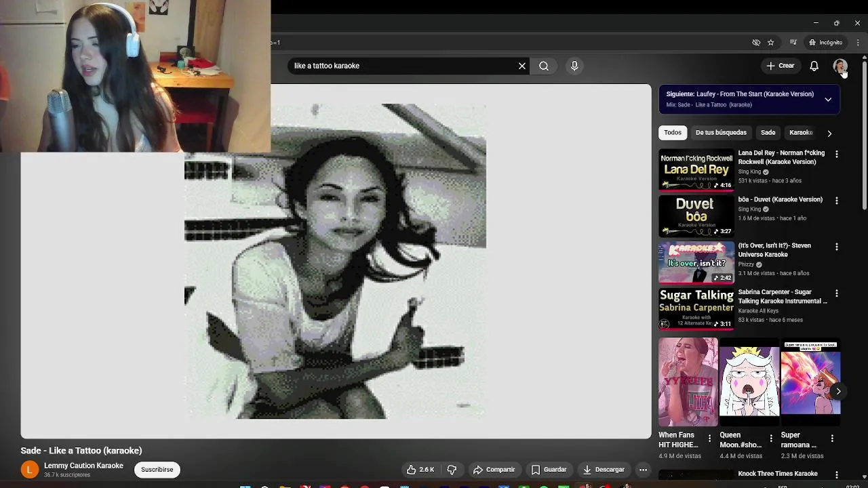This screenshot has width=868, height=488.
Task: Click the Norman f*cking Rockwell karaoke title
Action: (x=781, y=157)
